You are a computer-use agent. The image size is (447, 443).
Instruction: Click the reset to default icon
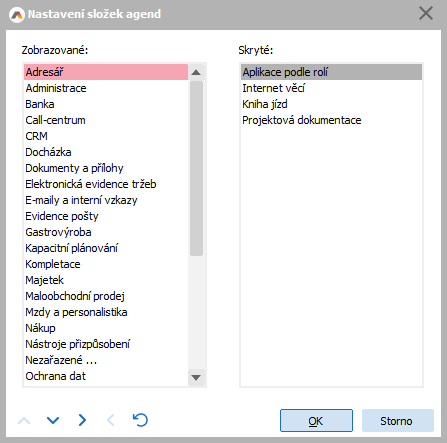(x=140, y=420)
